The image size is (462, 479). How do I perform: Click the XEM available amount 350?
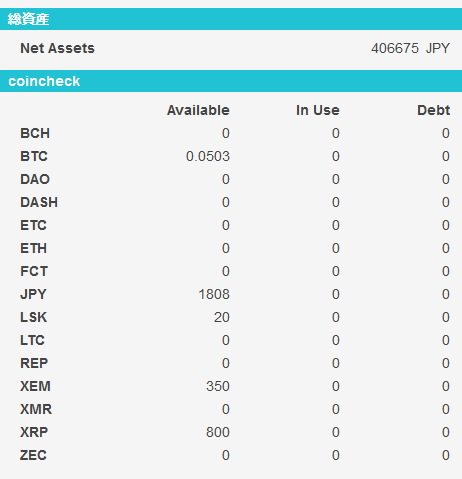pos(218,386)
